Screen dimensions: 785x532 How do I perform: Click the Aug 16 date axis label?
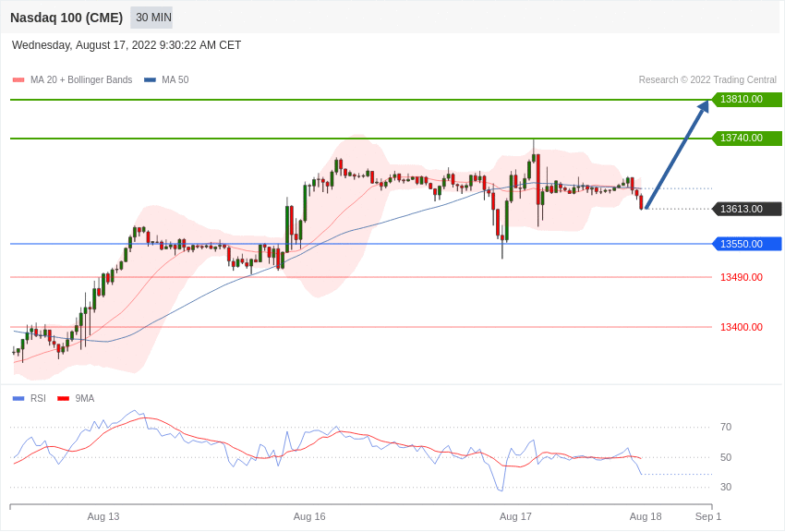[x=309, y=516]
